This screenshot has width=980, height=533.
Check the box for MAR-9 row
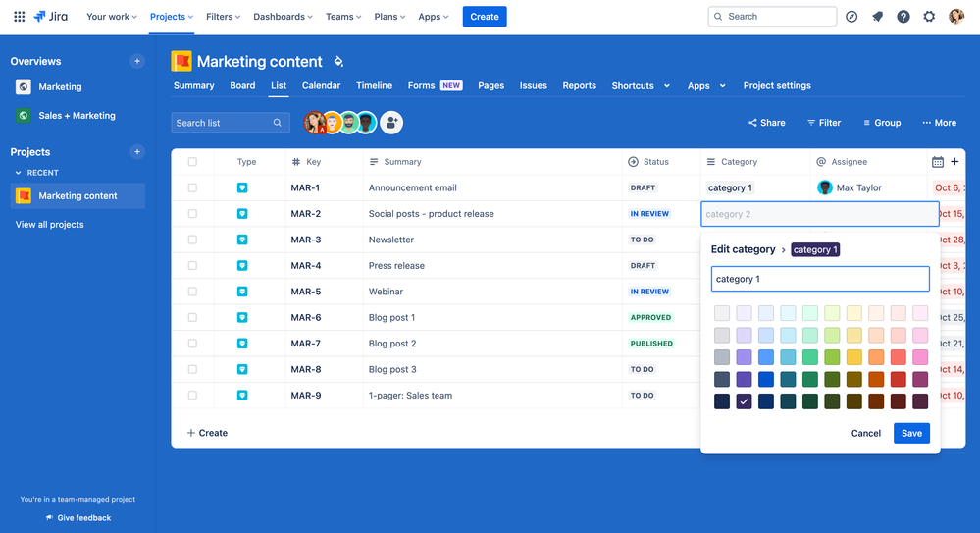192,396
